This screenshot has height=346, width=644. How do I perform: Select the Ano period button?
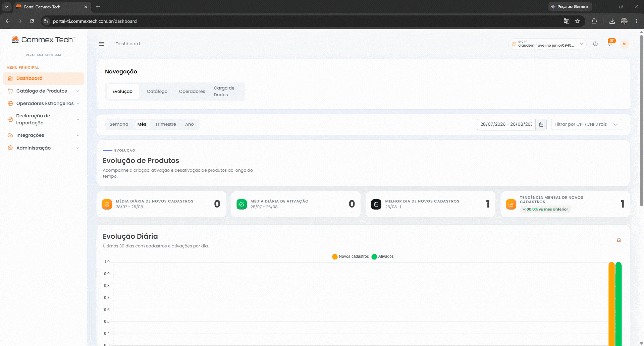pyautogui.click(x=190, y=124)
